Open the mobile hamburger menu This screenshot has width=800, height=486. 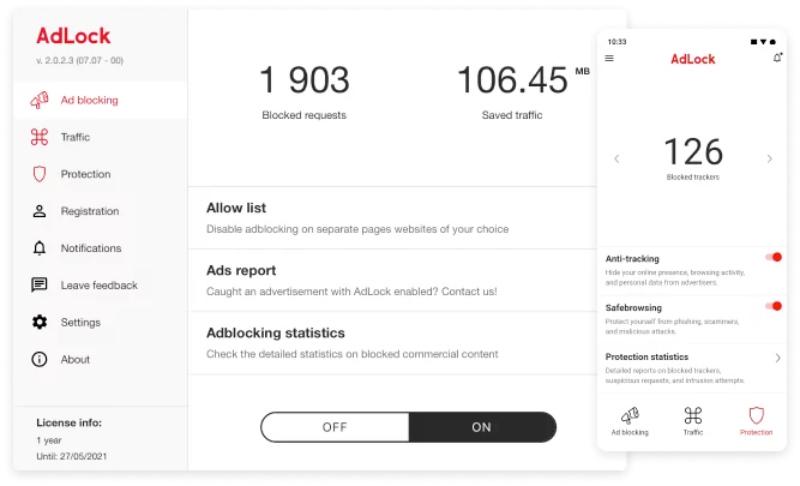[610, 58]
